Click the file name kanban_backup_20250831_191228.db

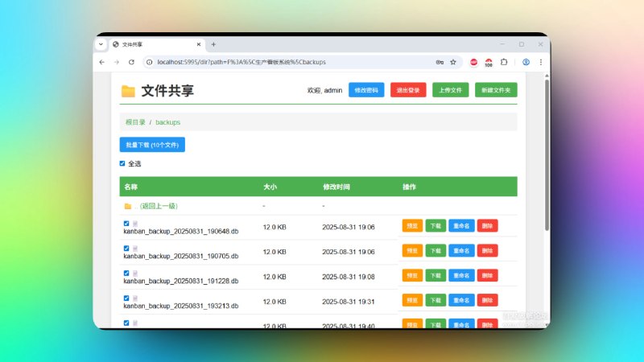pos(180,281)
